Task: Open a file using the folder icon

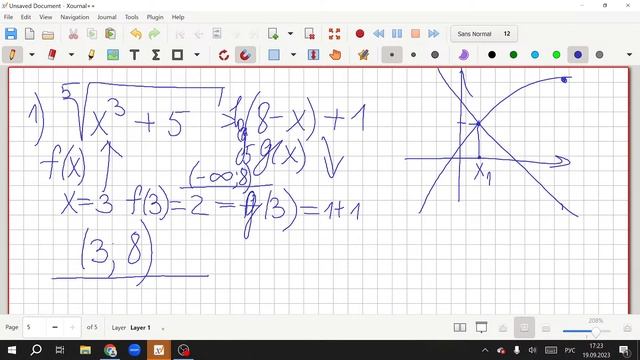Action: point(48,35)
